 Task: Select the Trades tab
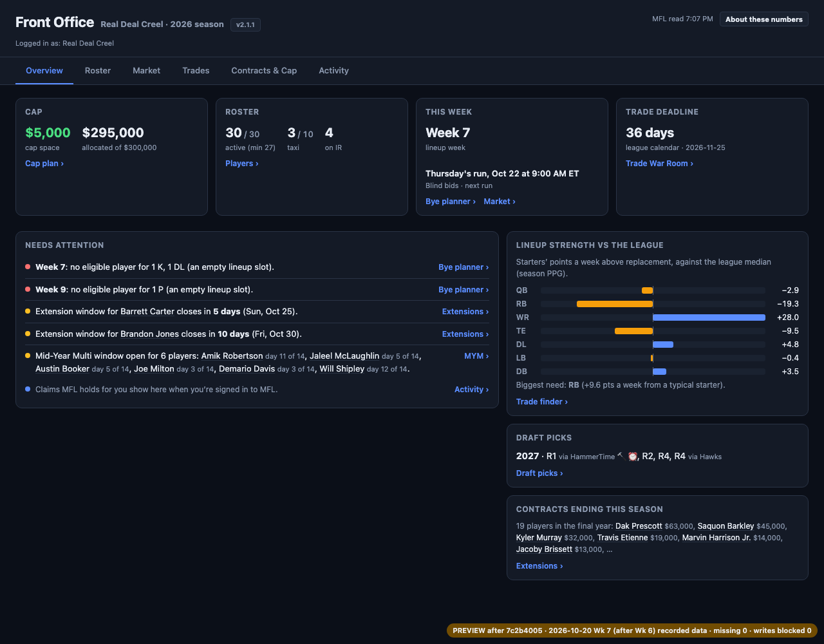click(x=196, y=71)
